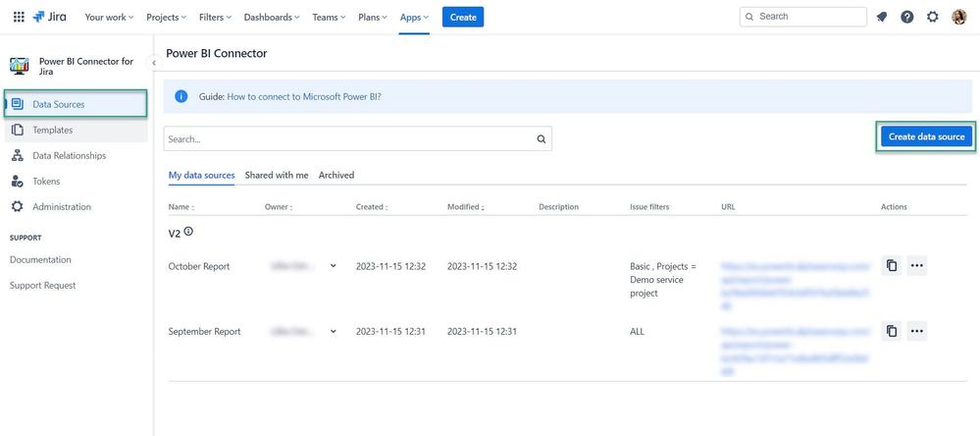Open more actions for September Report
980x436 pixels.
point(917,331)
